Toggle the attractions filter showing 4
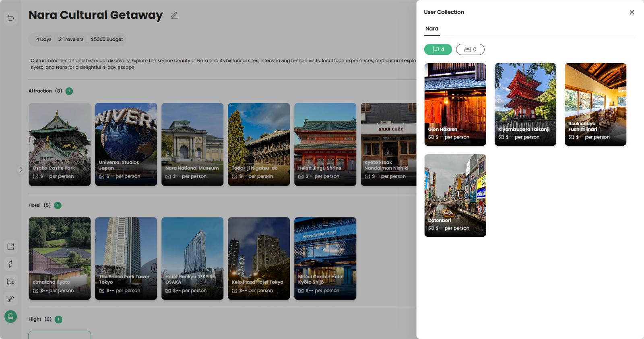Image resolution: width=644 pixels, height=339 pixels. point(438,50)
